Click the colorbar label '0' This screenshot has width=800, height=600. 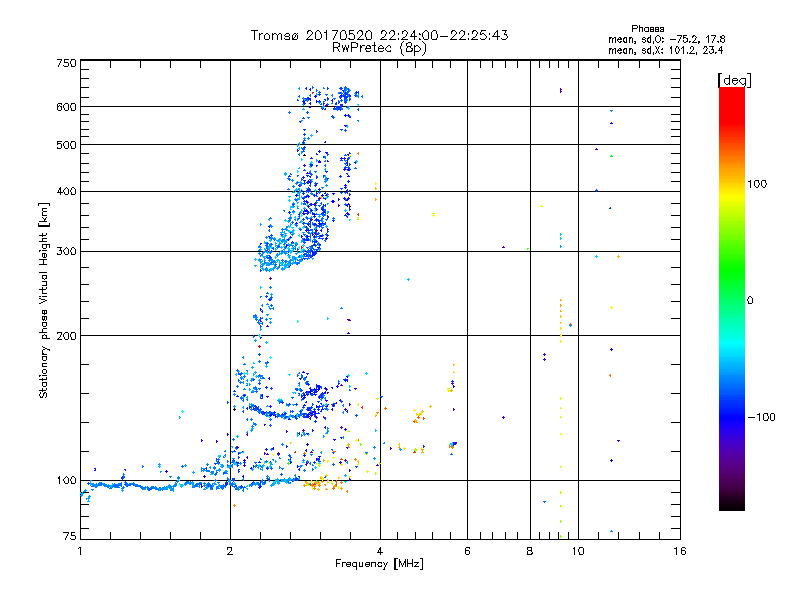point(750,301)
